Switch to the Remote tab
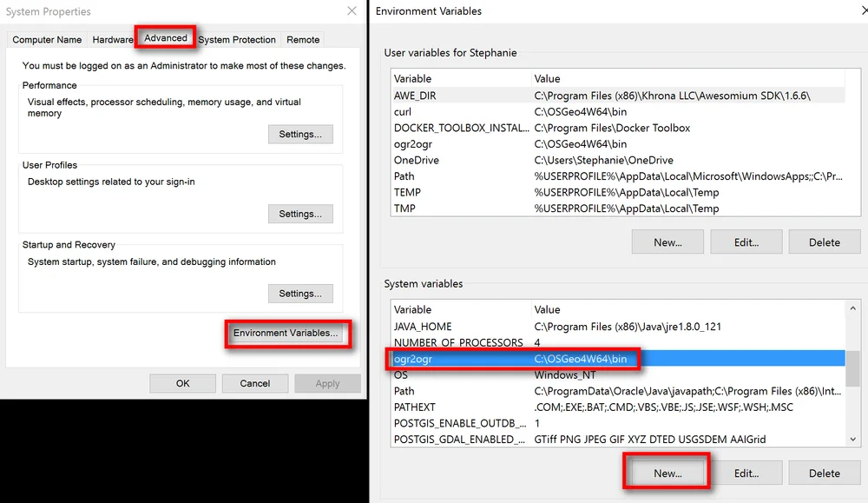 pyautogui.click(x=302, y=39)
